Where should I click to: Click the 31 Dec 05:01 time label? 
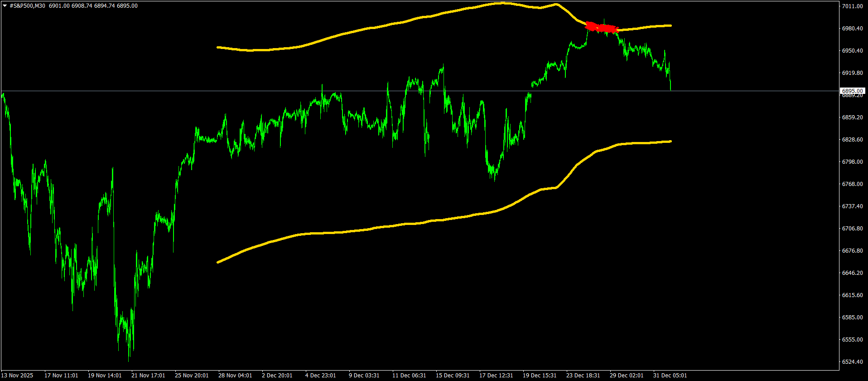coord(670,376)
